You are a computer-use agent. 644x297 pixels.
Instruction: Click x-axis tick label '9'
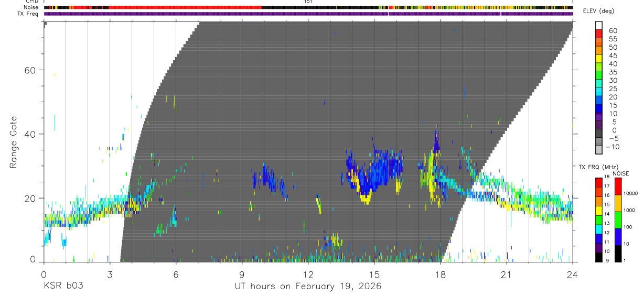coord(242,274)
